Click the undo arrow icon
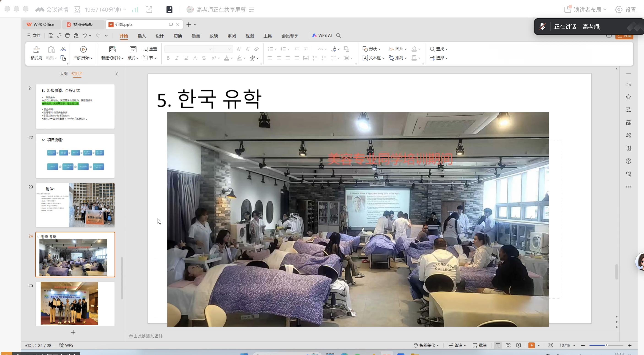 pyautogui.click(x=85, y=36)
